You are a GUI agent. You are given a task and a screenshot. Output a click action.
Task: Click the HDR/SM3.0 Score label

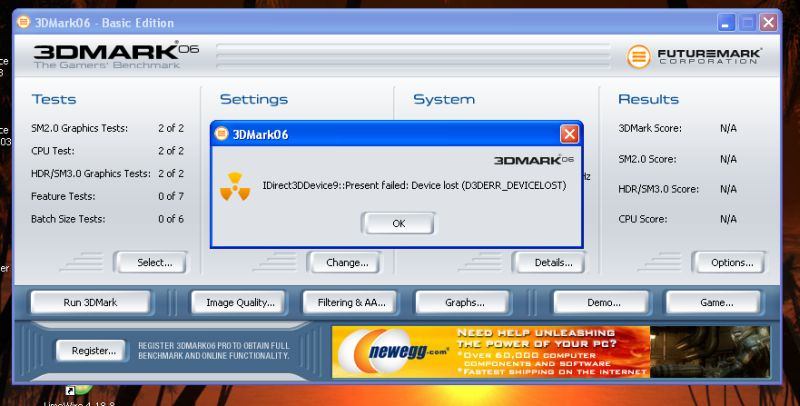tap(659, 189)
